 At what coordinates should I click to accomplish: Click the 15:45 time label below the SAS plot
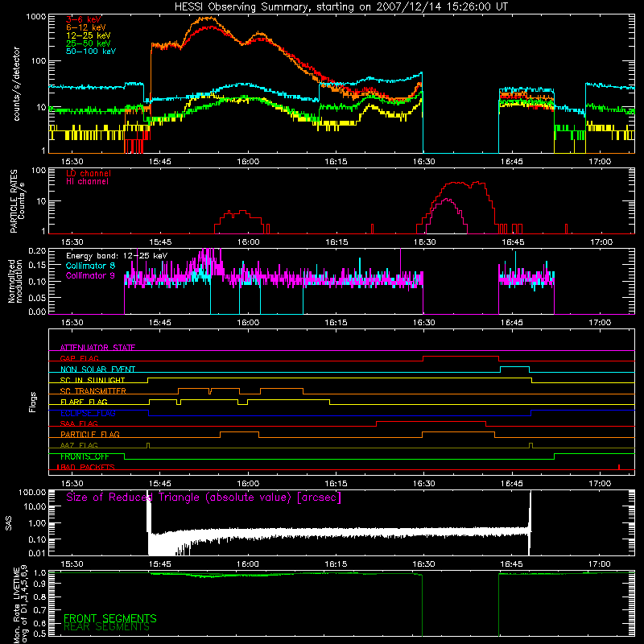click(159, 564)
